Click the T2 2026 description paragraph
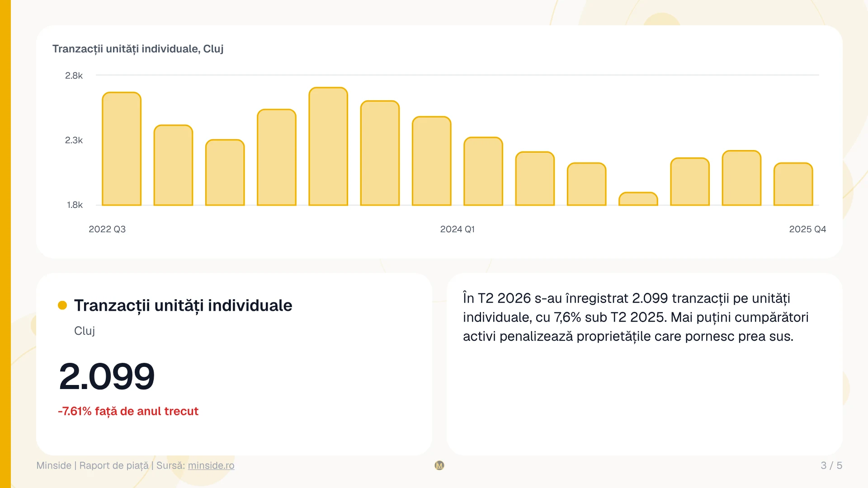 pyautogui.click(x=636, y=317)
